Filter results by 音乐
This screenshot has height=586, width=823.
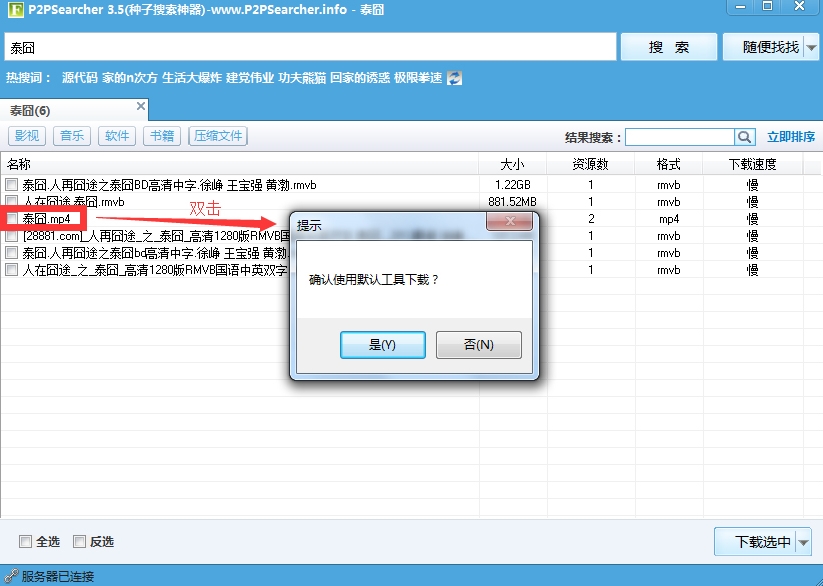[x=72, y=136]
